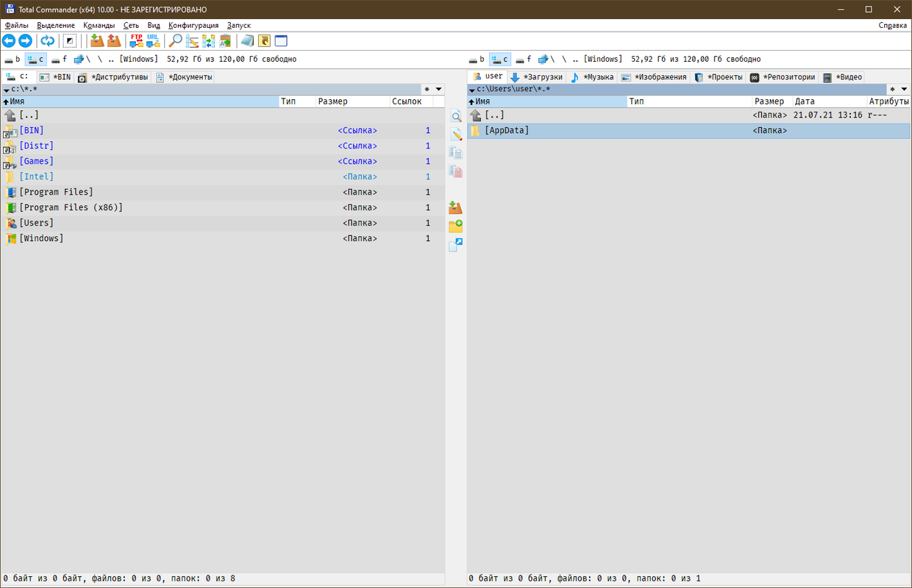Open the Выделение menu

[56, 25]
